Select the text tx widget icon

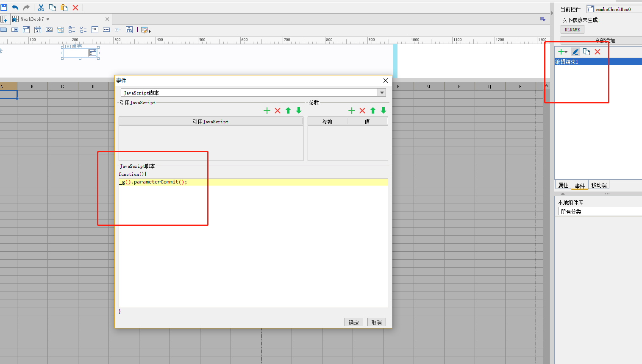(x=94, y=30)
